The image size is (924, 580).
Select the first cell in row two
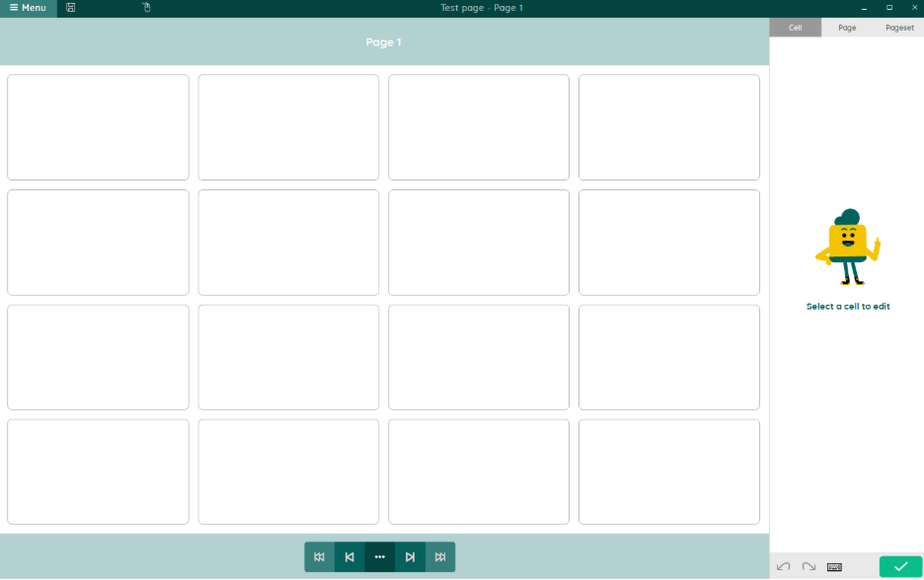coord(98,243)
